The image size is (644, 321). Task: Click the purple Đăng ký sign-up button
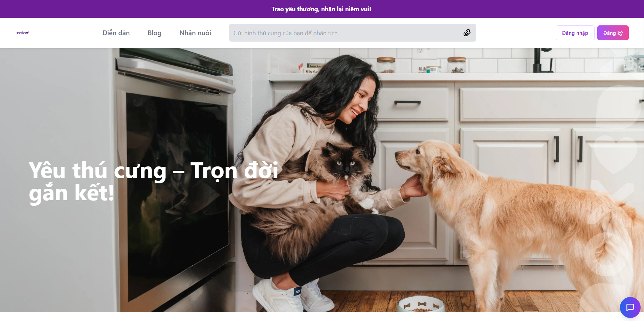tap(613, 33)
